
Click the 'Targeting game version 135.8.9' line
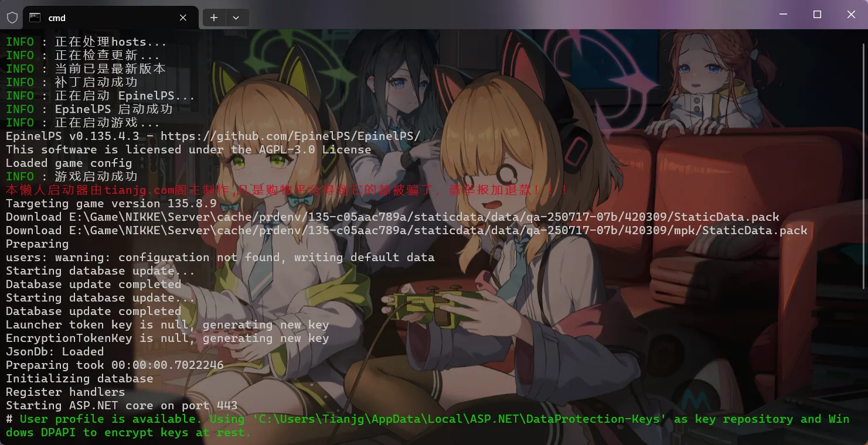111,203
